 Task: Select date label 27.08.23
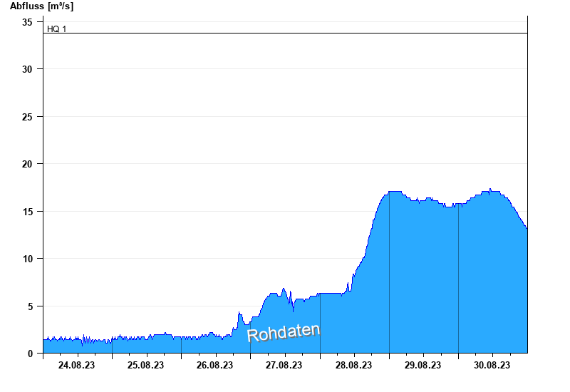[284, 365]
